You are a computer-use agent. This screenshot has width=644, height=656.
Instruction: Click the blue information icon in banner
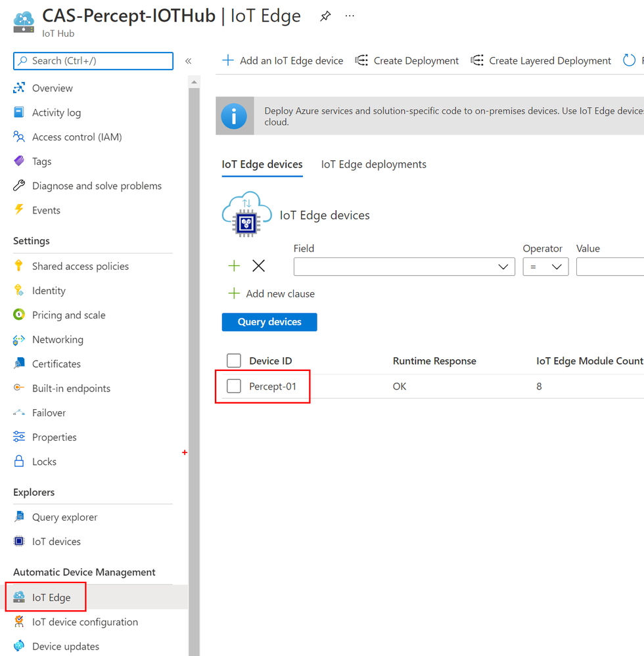click(x=234, y=116)
